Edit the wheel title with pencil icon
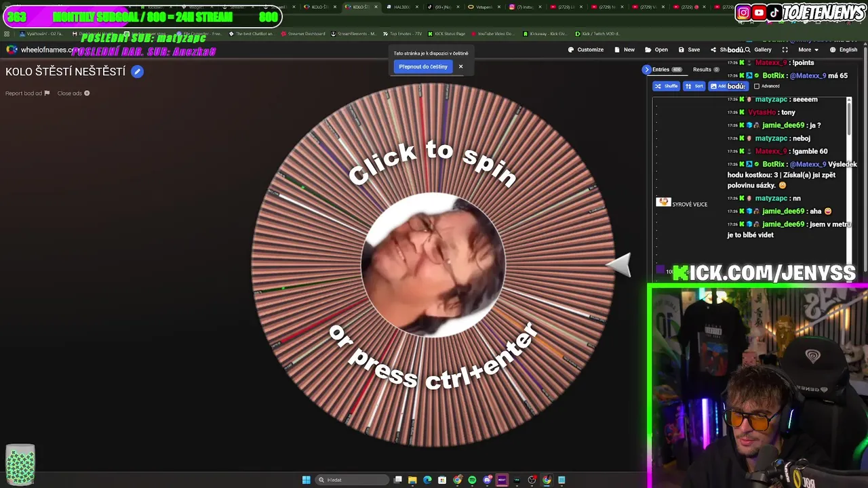The height and width of the screenshot is (488, 868). pos(137,71)
